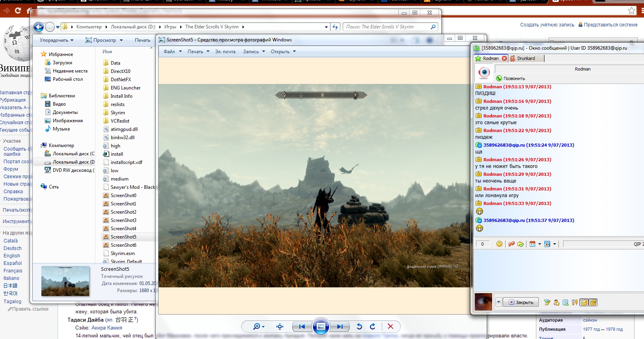Viewport: 644px width, 339px height.
Task: Rotate photo clockwise
Action: [373, 326]
